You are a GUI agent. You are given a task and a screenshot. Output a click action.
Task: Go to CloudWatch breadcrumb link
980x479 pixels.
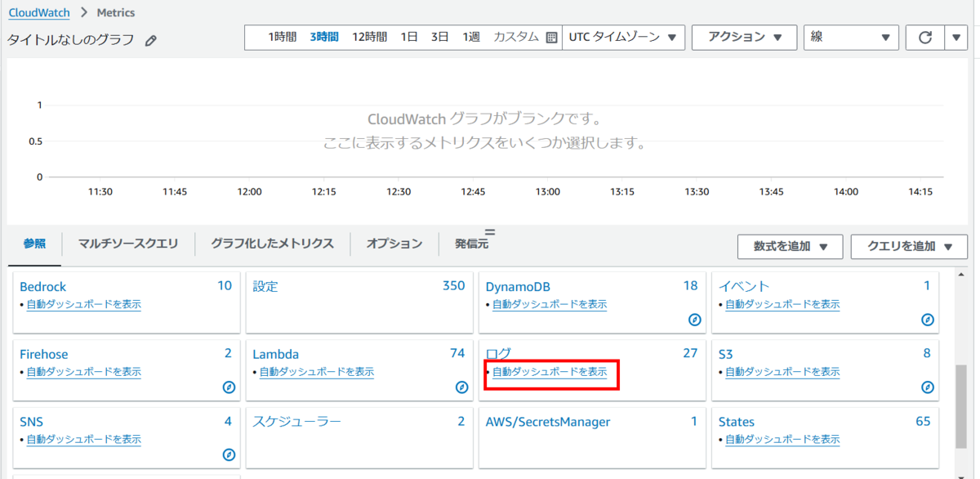(x=39, y=12)
